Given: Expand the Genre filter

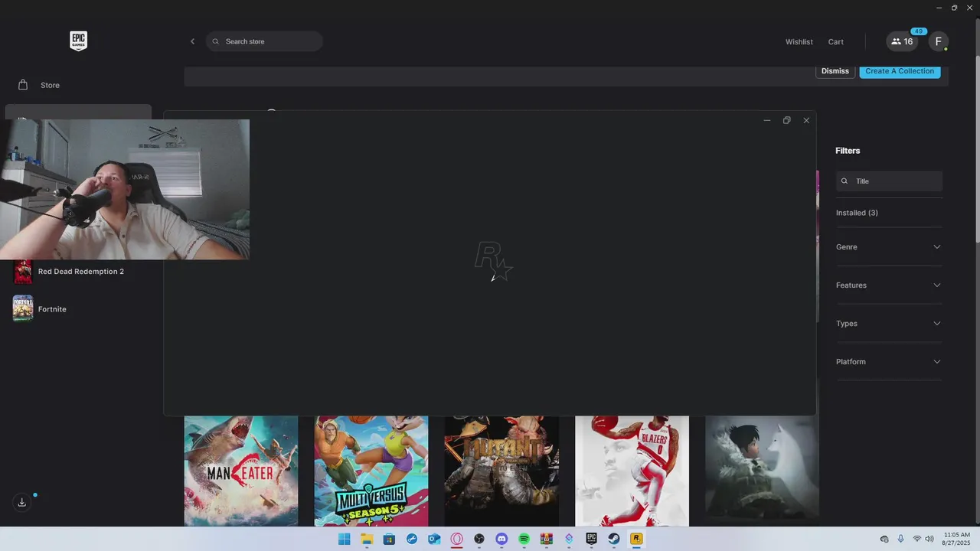Looking at the screenshot, I should pyautogui.click(x=889, y=247).
